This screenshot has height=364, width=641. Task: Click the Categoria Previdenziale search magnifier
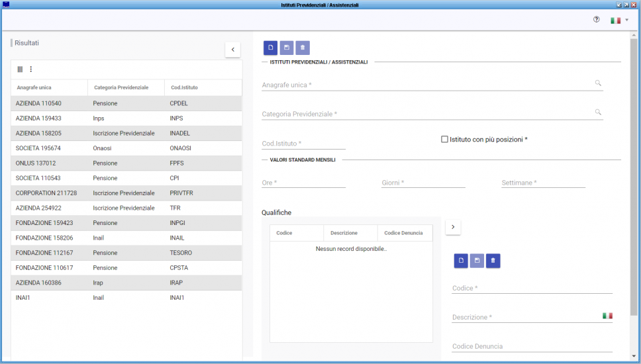[x=598, y=113]
